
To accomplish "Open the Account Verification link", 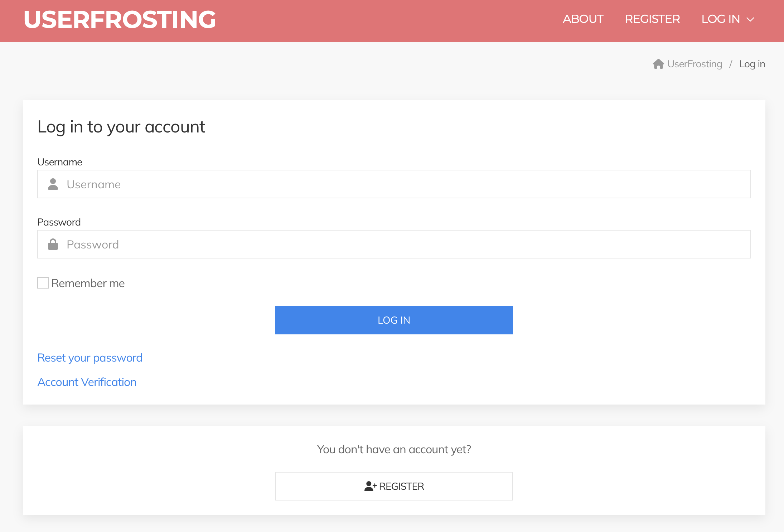I will click(x=87, y=382).
